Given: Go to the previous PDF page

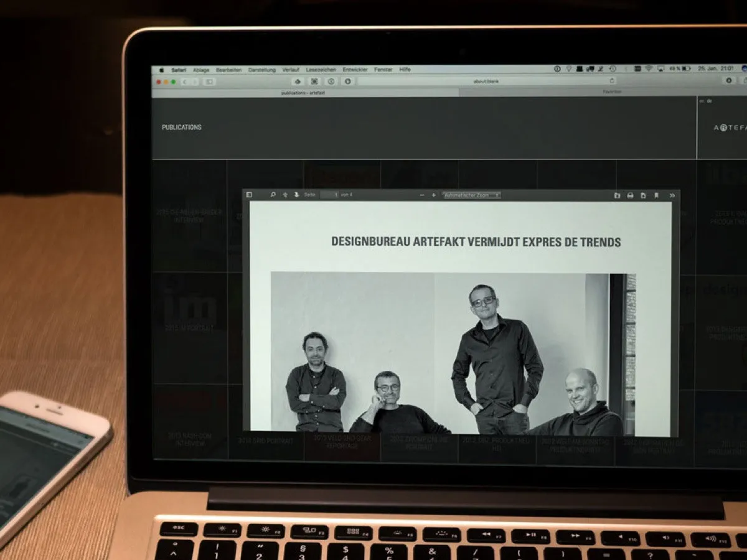Looking at the screenshot, I should [285, 195].
